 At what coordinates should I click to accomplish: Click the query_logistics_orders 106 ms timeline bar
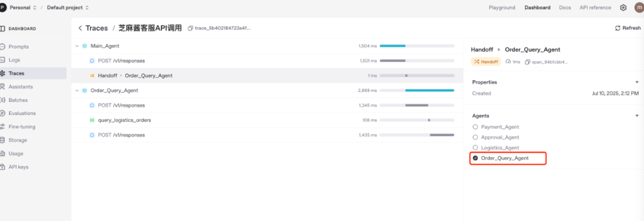429,120
